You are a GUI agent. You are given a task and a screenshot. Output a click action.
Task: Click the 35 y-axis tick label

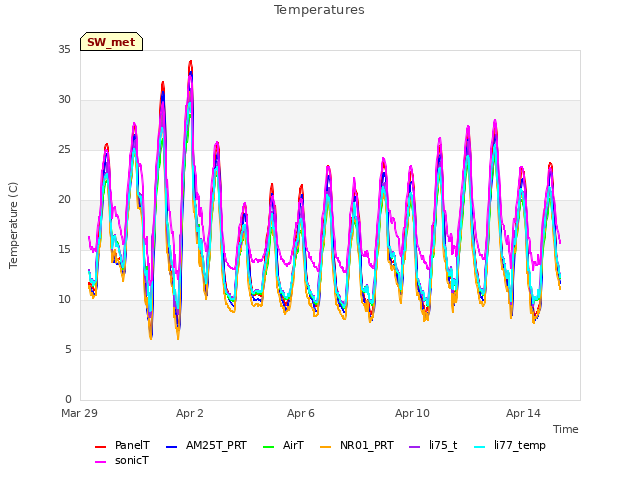click(64, 49)
